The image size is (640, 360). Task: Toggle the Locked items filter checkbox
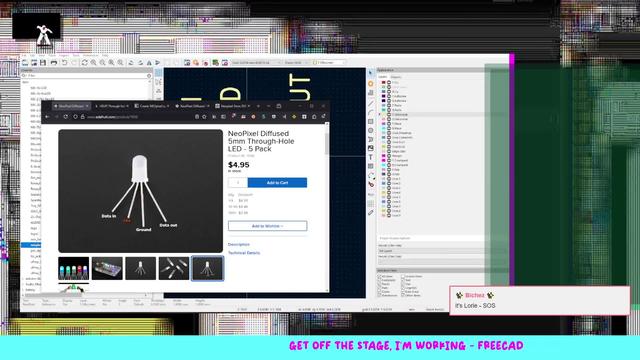coord(403,276)
